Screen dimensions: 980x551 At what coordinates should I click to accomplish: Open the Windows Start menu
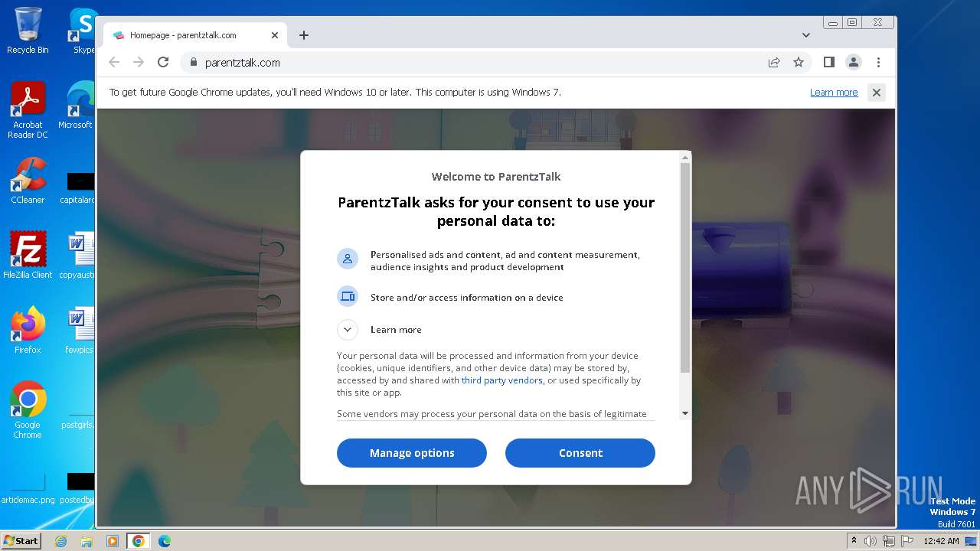click(21, 540)
